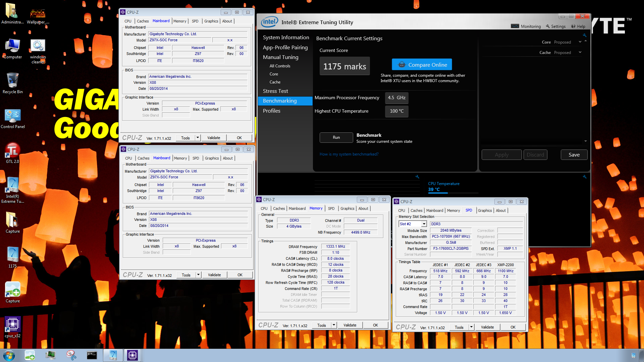The height and width of the screenshot is (362, 644).
Task: Expand the Cache Proposed chevron
Action: [580, 52]
